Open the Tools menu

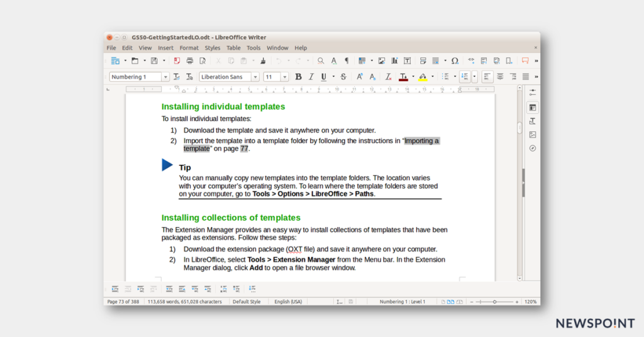click(x=253, y=48)
